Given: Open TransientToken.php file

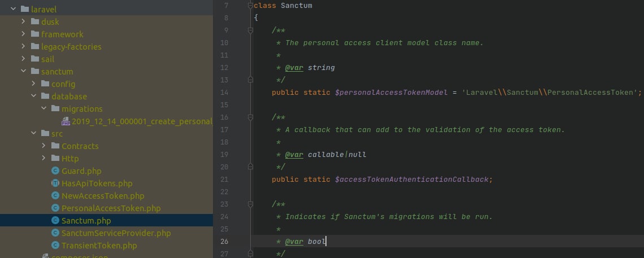Looking at the screenshot, I should 99,245.
